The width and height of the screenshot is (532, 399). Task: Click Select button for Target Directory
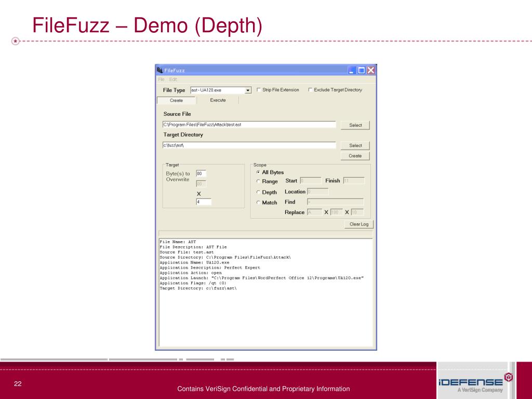(x=355, y=145)
